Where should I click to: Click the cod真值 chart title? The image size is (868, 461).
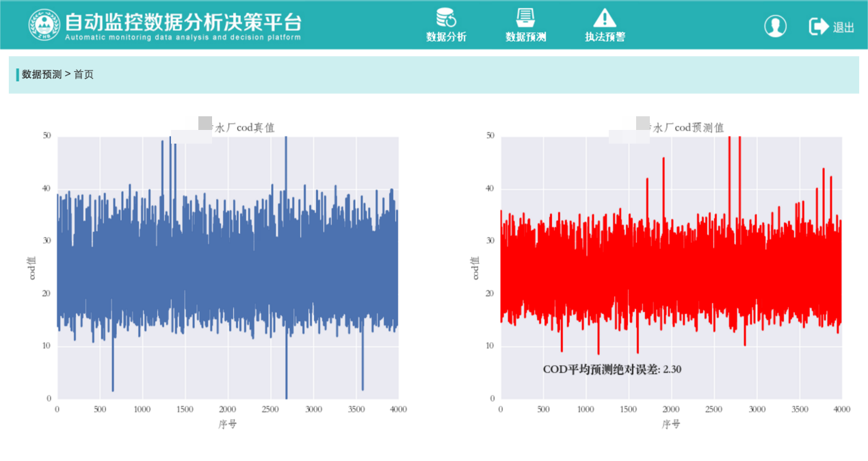point(245,128)
